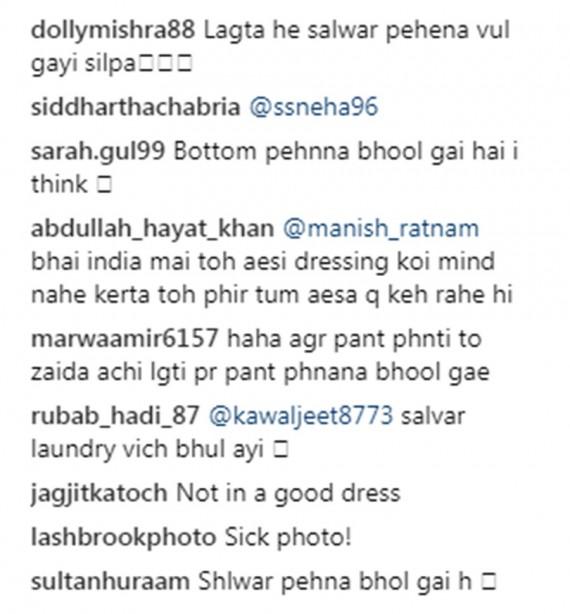Open marwaamir6157's username link
The image size is (570, 614).
pyautogui.click(x=124, y=338)
